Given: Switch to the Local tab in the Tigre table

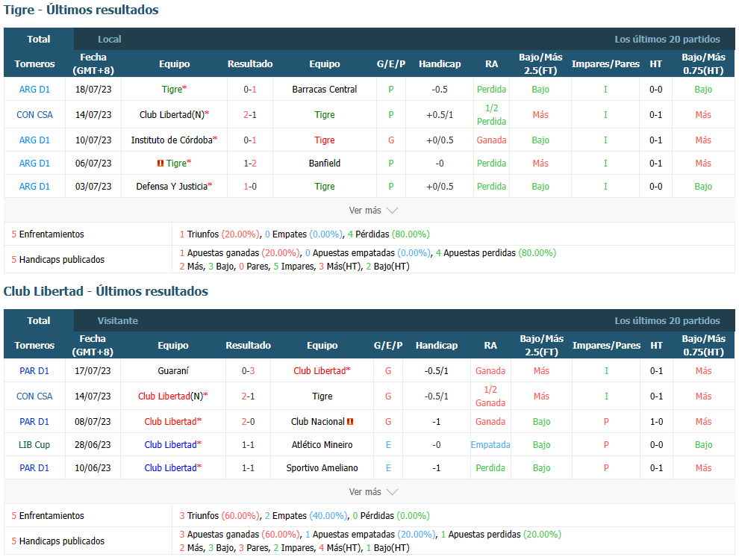Looking at the screenshot, I should (x=109, y=39).
